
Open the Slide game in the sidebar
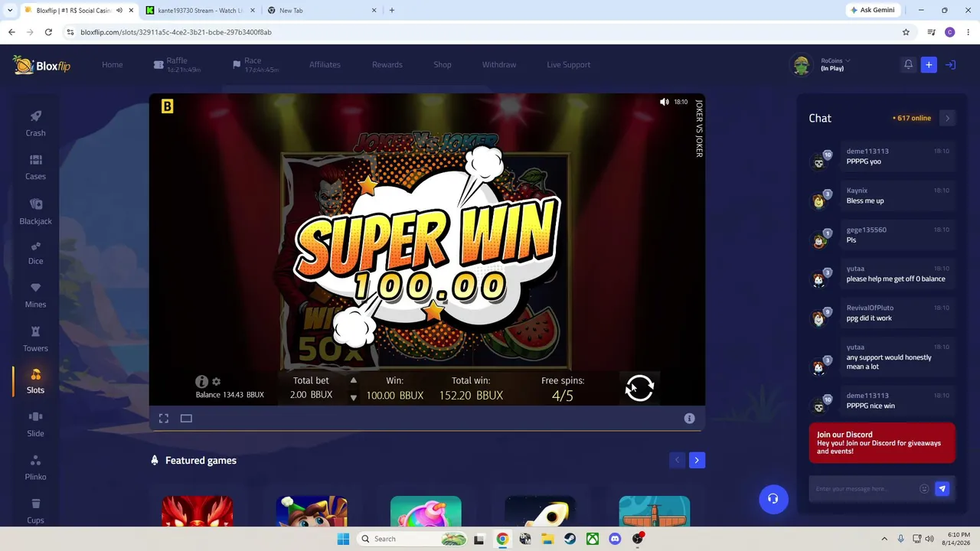tap(35, 424)
